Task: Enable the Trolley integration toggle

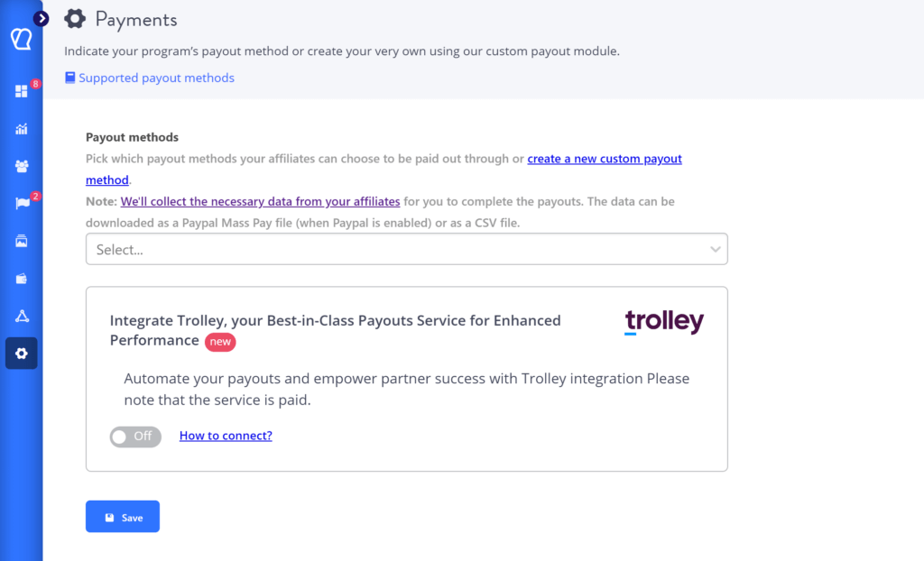Action: [x=135, y=437]
